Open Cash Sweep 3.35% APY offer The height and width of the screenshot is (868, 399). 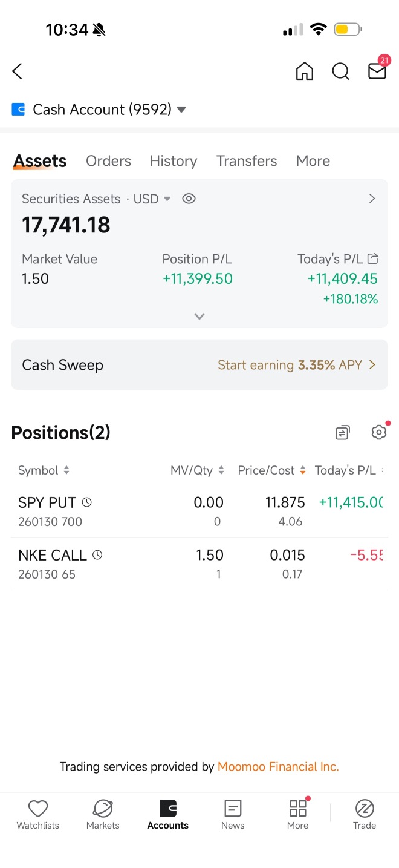coord(199,365)
